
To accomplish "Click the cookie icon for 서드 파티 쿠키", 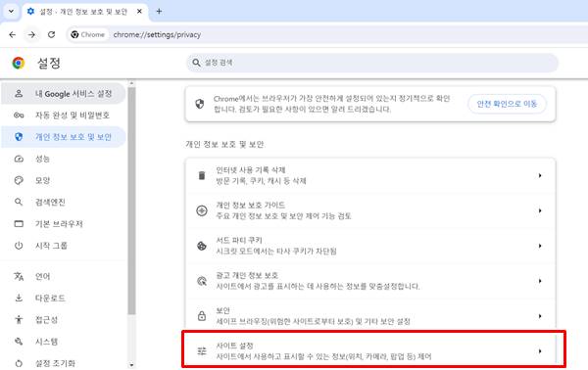I will pos(202,246).
